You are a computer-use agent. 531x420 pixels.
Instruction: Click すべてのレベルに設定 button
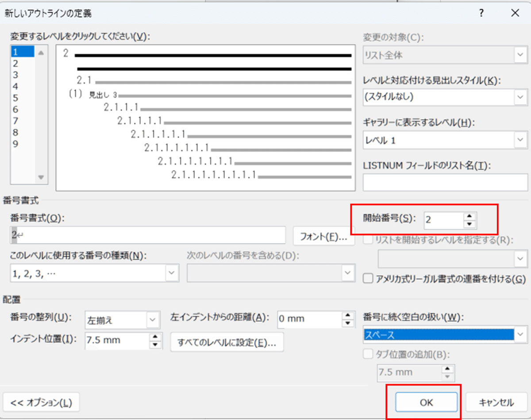point(227,342)
